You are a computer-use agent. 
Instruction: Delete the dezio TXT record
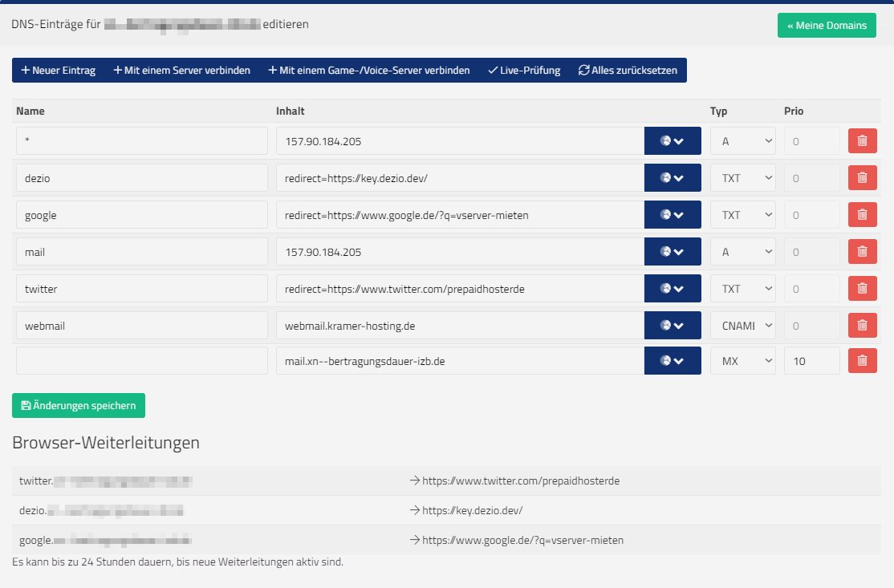[x=862, y=178]
